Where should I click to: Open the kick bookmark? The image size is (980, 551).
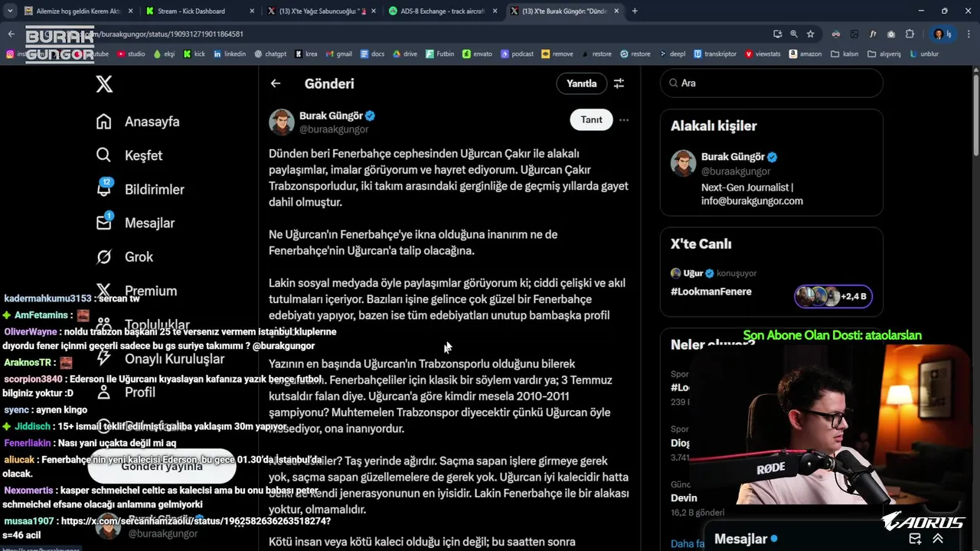point(194,54)
